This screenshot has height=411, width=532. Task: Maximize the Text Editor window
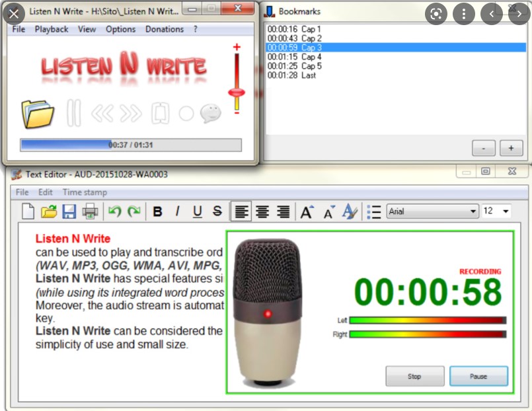coord(486,171)
